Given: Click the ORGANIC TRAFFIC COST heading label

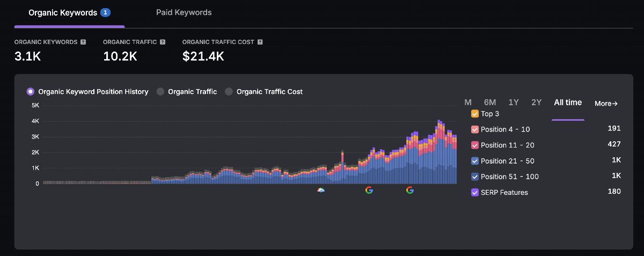Looking at the screenshot, I should point(218,42).
